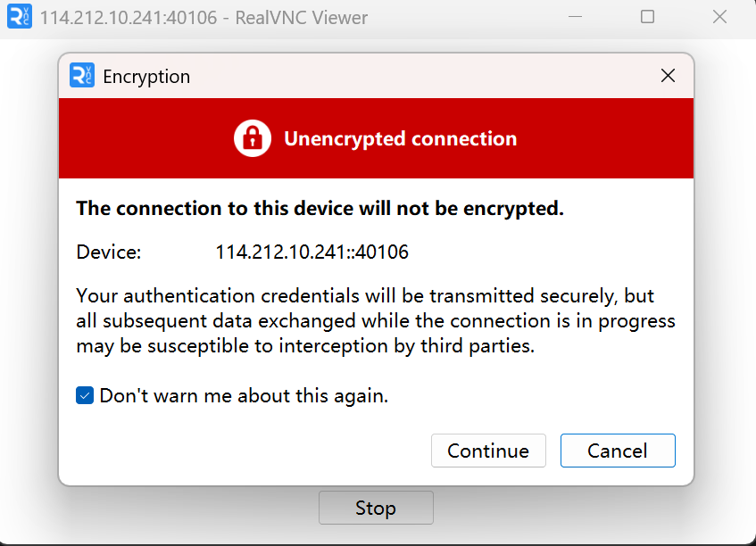The width and height of the screenshot is (756, 546).
Task: Click Continue to proceed with unencrypted connection
Action: click(x=488, y=451)
